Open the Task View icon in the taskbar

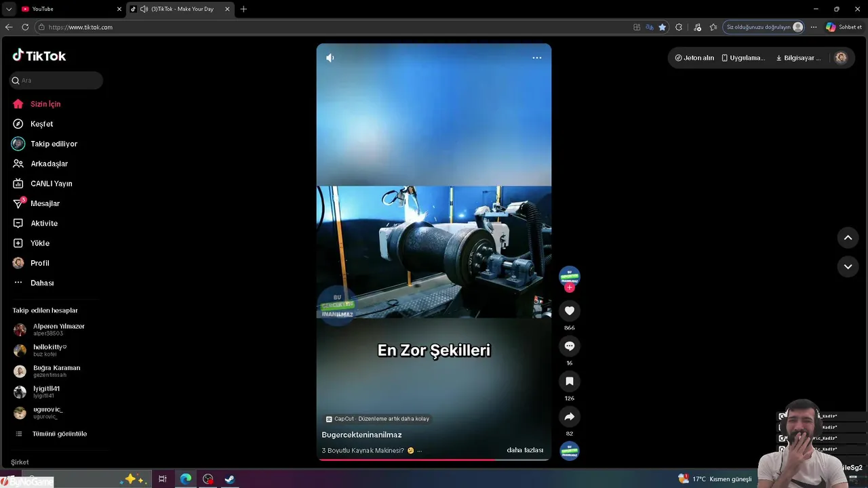pos(163,479)
